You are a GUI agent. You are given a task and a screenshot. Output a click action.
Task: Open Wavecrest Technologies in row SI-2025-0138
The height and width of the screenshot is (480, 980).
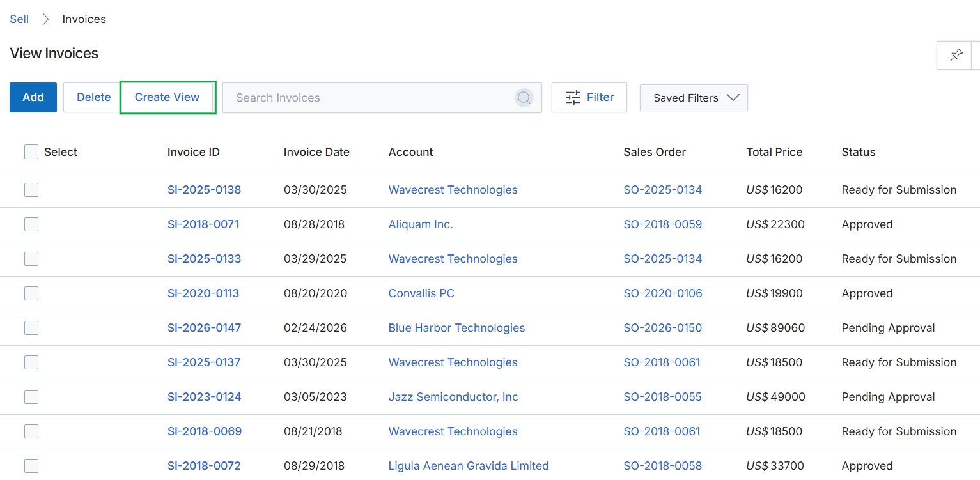point(453,190)
